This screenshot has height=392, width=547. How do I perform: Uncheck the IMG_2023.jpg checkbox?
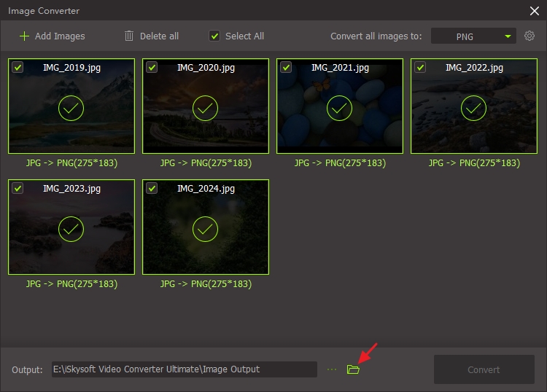tap(18, 188)
